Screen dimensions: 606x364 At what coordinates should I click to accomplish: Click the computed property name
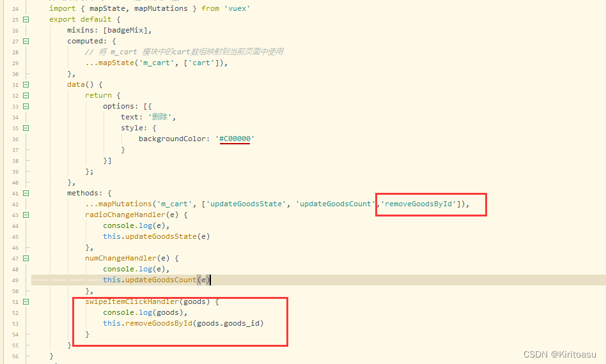(x=85, y=41)
